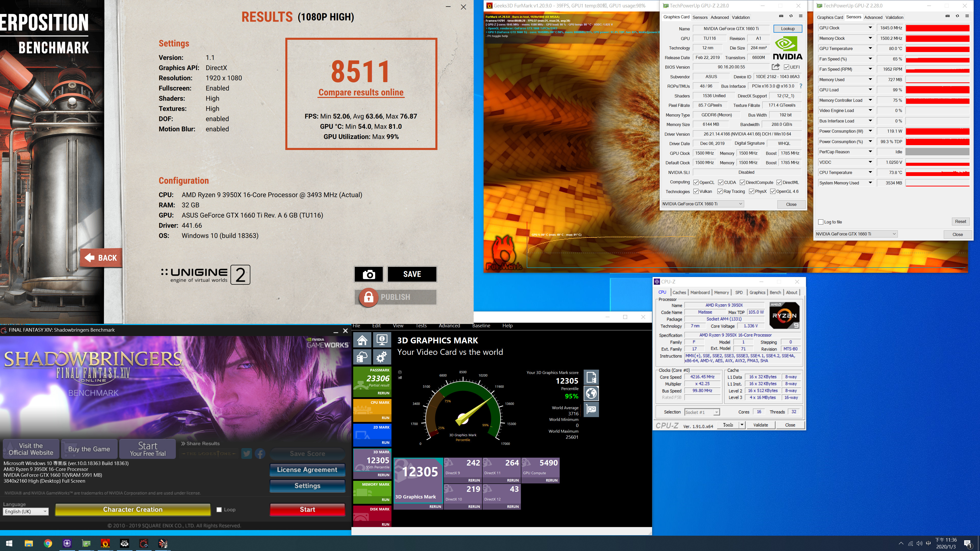Click PassMark globe world results icon

(x=591, y=393)
